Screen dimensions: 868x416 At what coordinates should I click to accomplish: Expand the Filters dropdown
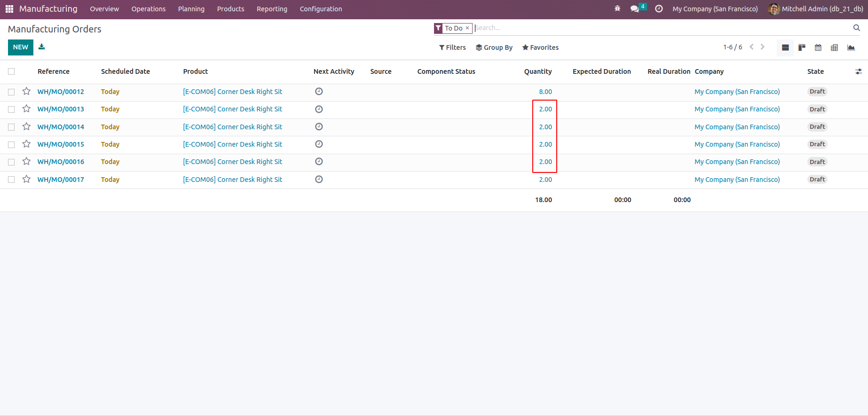(452, 47)
